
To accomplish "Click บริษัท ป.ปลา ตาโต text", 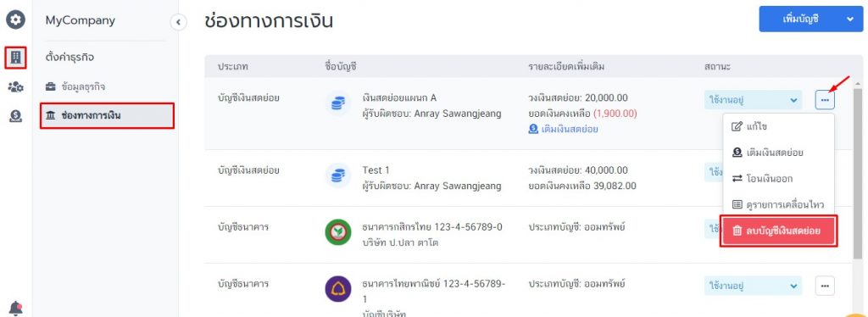I will click(400, 242).
